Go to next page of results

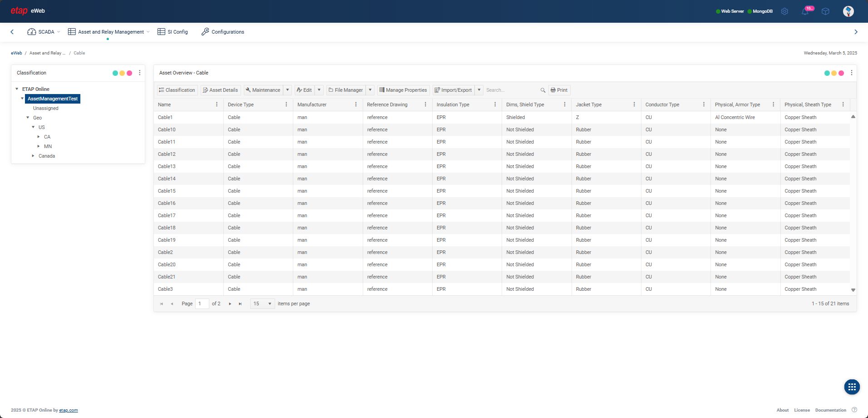[230, 304]
